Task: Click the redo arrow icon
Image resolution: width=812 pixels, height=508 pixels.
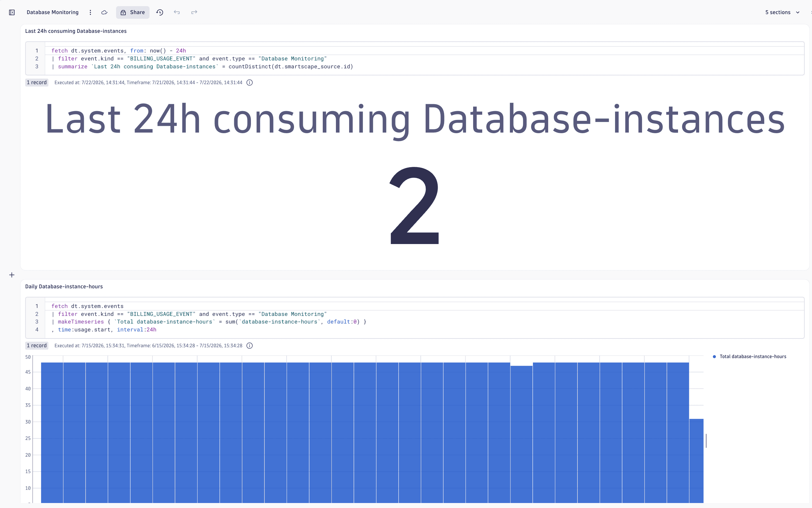Action: click(194, 12)
